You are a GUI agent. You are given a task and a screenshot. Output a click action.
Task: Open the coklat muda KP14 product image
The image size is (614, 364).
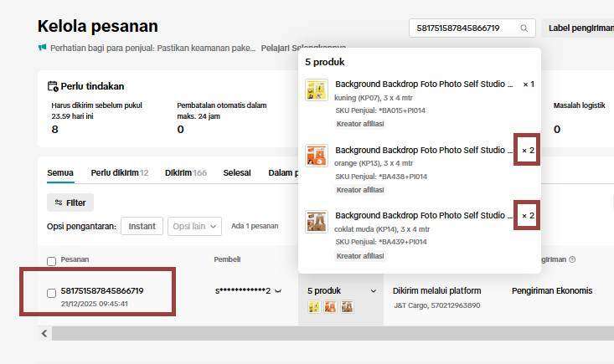pos(316,221)
